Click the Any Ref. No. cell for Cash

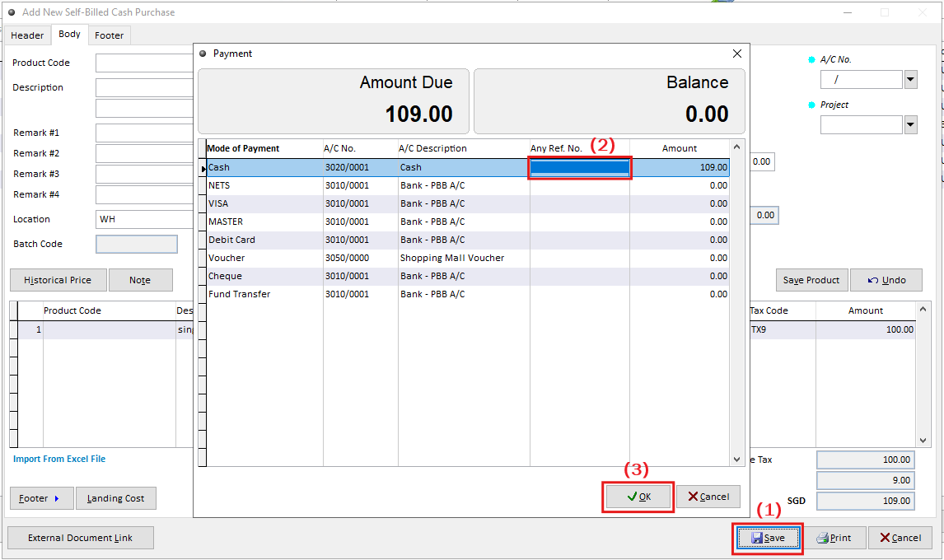pos(580,167)
